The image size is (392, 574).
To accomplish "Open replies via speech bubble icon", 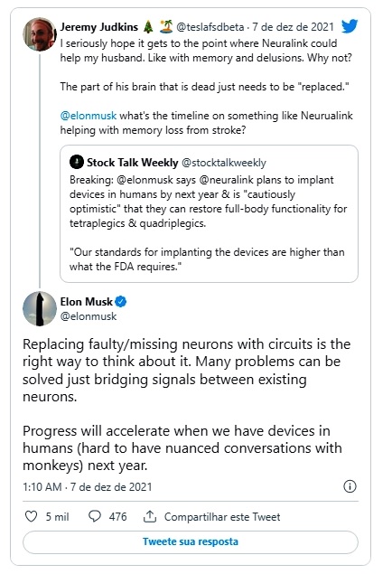I will pos(95,516).
